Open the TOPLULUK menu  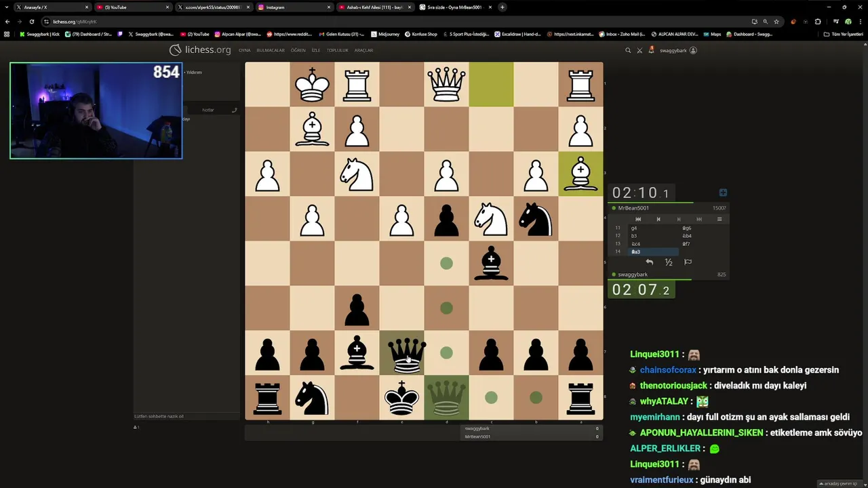click(337, 50)
